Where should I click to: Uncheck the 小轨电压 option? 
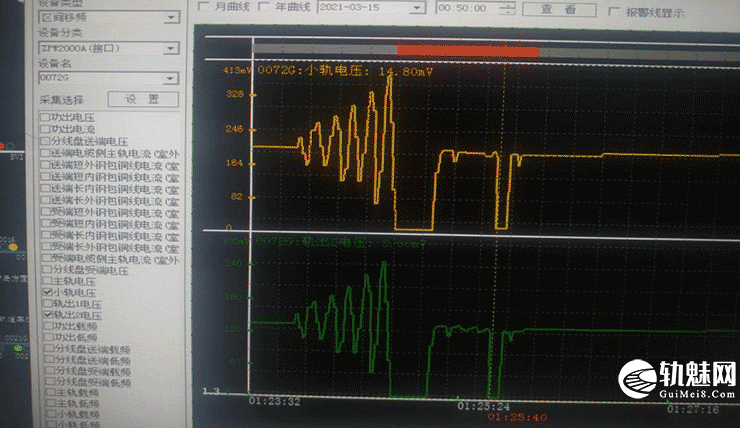pyautogui.click(x=48, y=292)
